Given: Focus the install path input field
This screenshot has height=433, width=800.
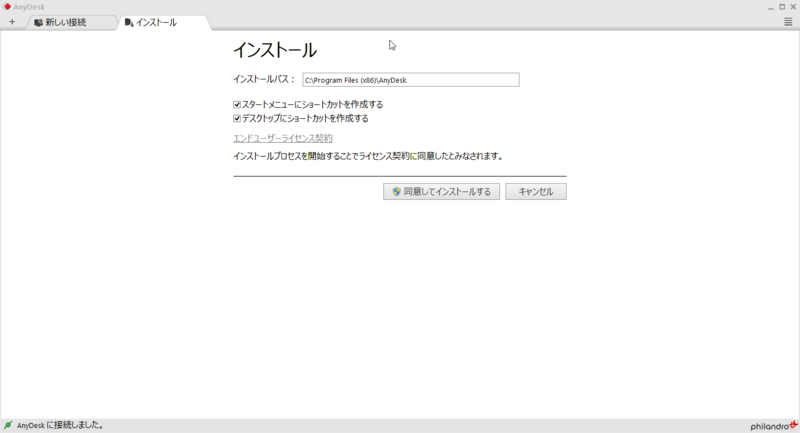Looking at the screenshot, I should point(411,80).
